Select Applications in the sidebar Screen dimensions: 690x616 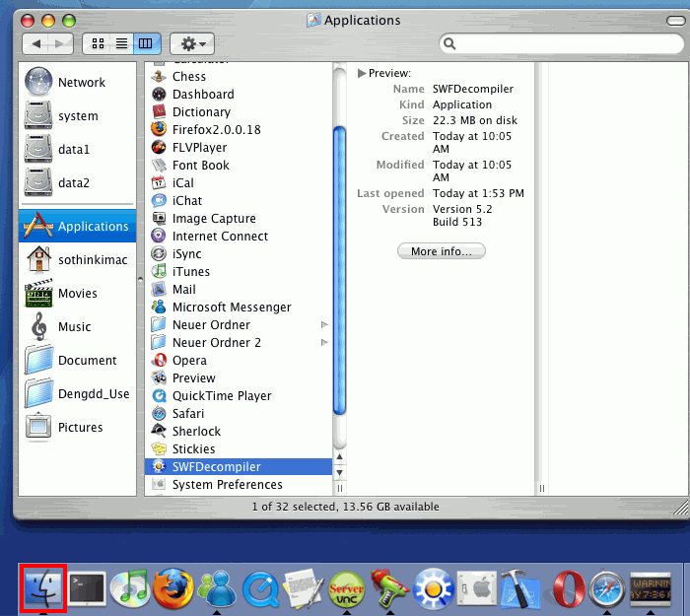(x=78, y=226)
